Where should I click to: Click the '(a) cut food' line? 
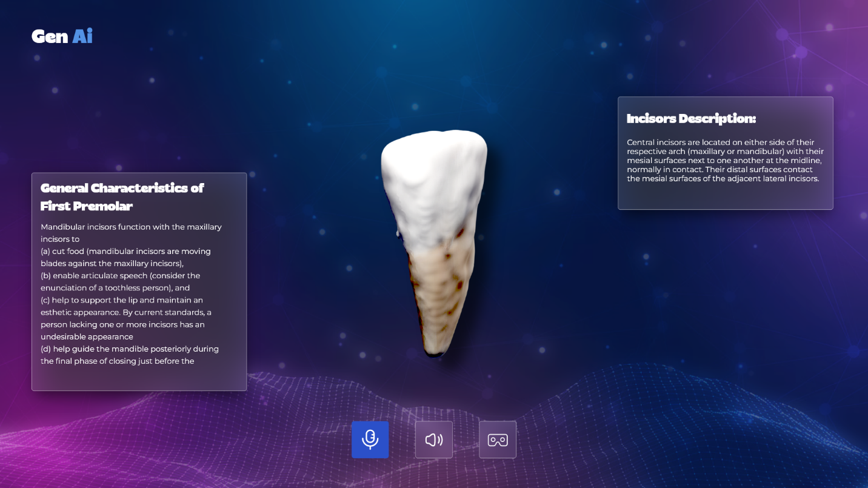(x=125, y=251)
